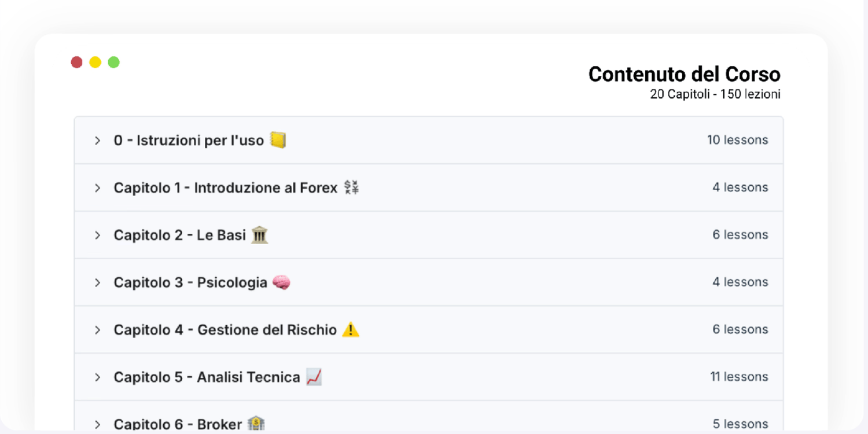
Task: Click the chart emoji beside Analisi Tecnica
Action: [314, 377]
